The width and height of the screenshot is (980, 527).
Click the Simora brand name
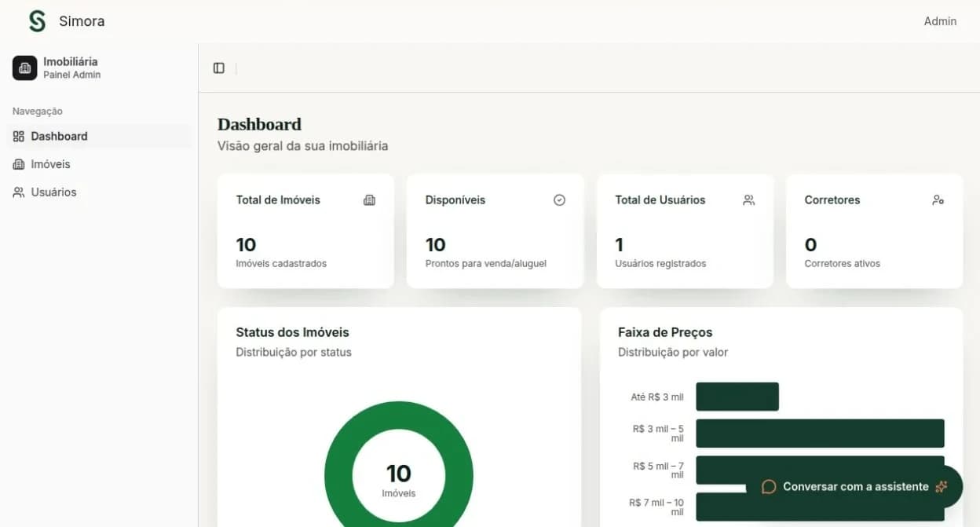82,21
